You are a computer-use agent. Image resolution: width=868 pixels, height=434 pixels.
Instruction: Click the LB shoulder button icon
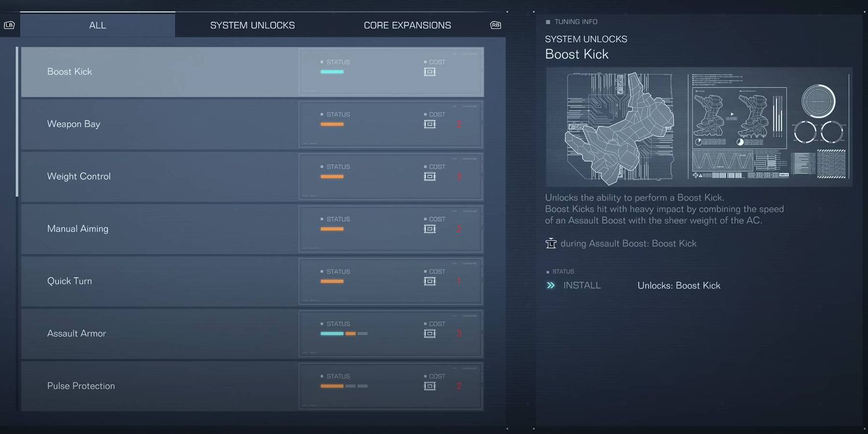(9, 25)
